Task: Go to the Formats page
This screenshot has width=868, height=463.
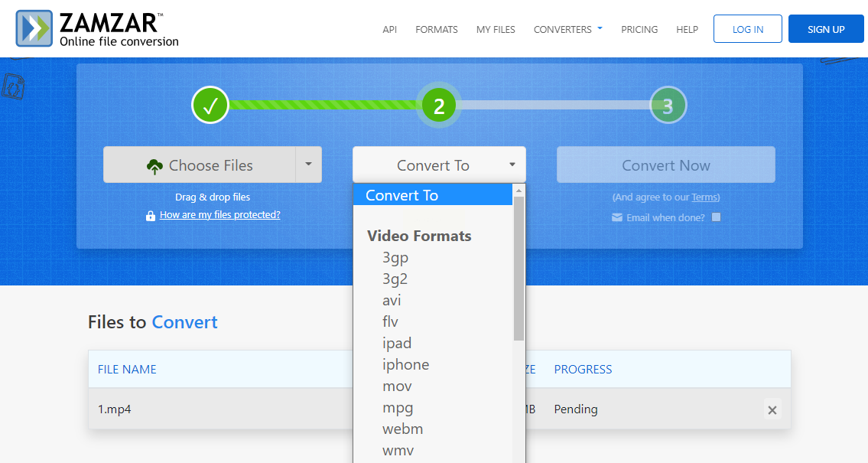Action: pyautogui.click(x=437, y=29)
